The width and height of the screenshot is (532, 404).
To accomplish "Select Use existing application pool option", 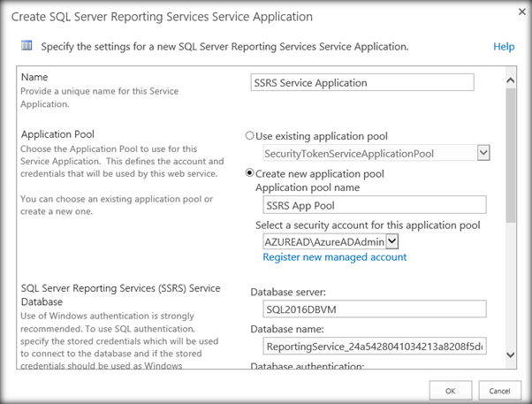I will point(249,136).
